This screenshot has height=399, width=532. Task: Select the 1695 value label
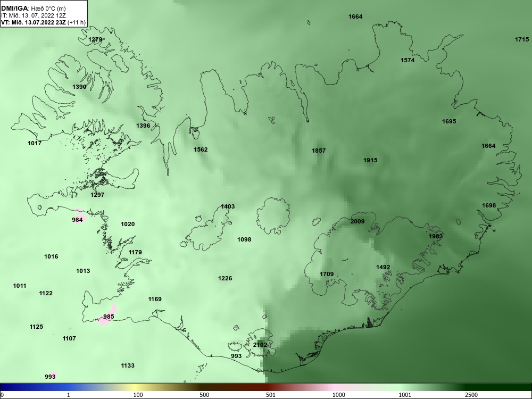(449, 121)
